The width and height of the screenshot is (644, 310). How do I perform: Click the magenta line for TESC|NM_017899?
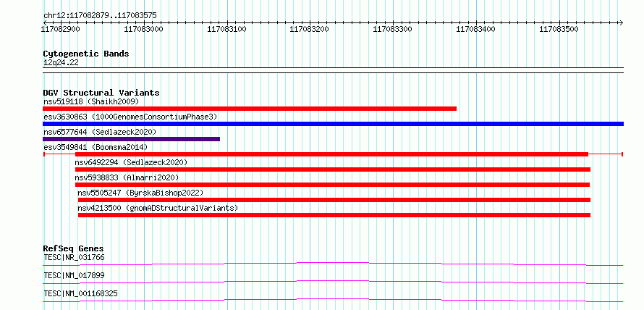coord(333,282)
